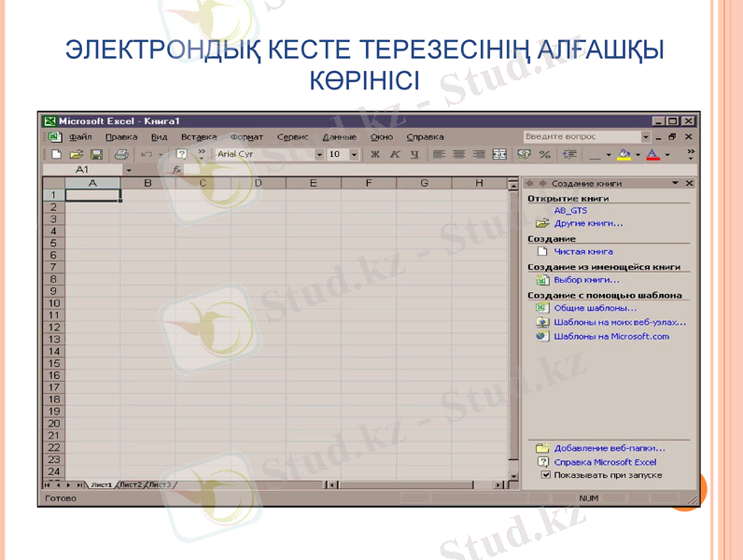The width and height of the screenshot is (743, 560).
Task: Open the Вставка menu
Action: (x=199, y=137)
